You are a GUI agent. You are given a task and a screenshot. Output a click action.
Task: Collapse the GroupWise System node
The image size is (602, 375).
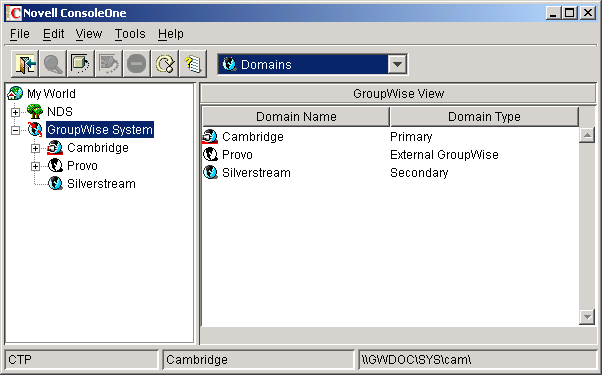[15, 130]
